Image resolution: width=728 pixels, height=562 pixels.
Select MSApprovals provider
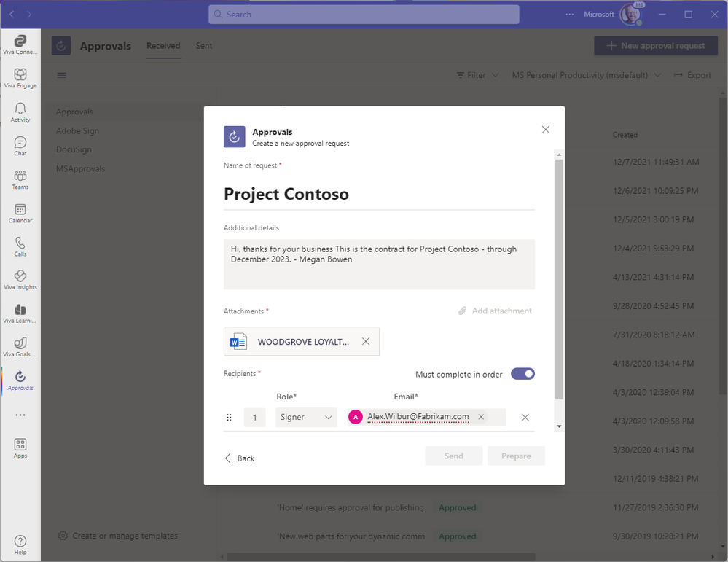80,168
